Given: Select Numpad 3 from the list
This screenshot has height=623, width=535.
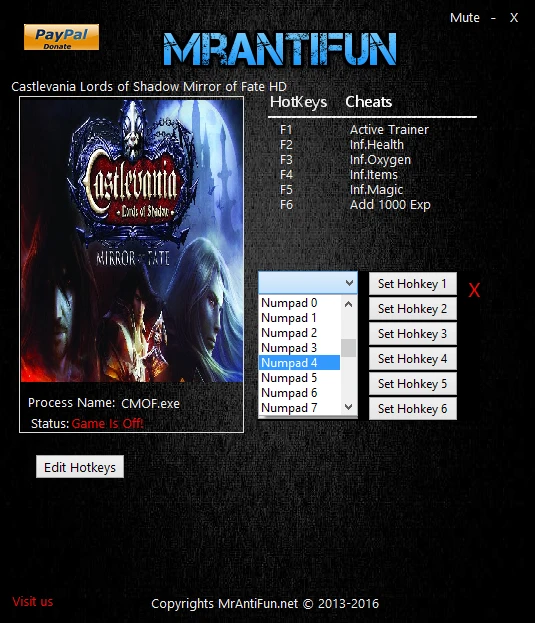Looking at the screenshot, I should 299,348.
